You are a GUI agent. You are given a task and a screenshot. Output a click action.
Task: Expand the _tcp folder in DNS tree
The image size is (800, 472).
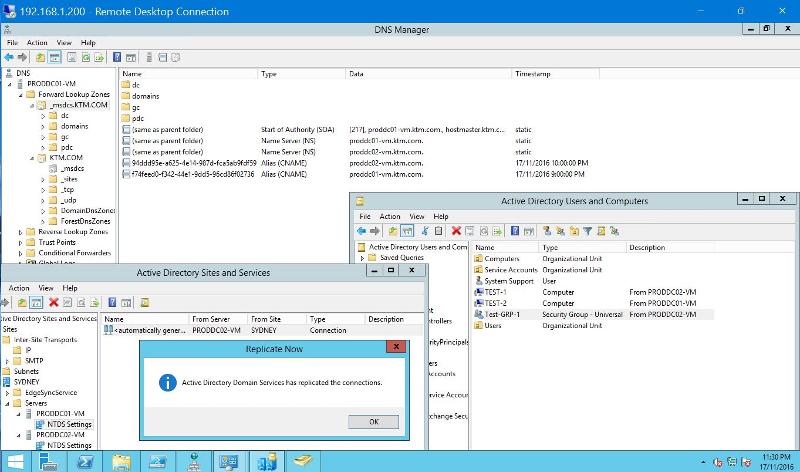(43, 190)
